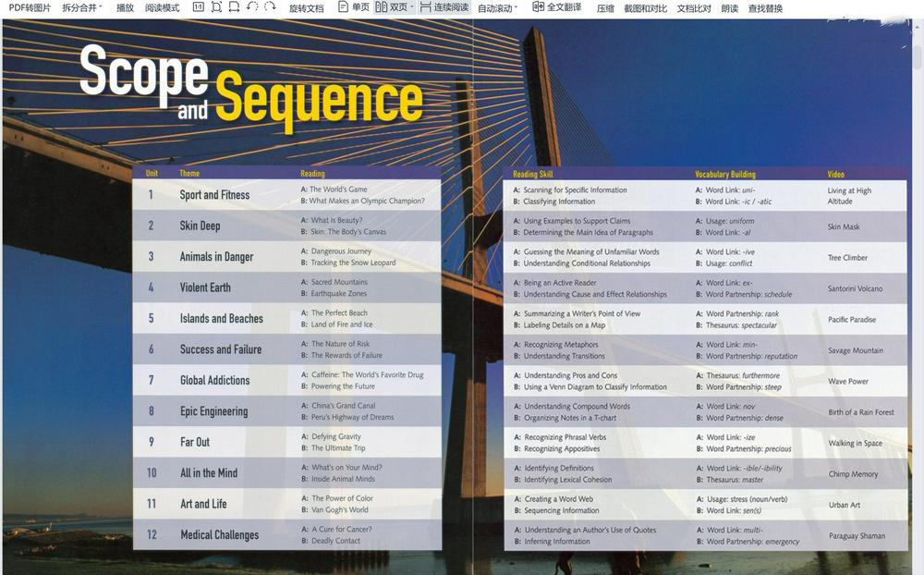Click rotate document (旋转文档)
The width and height of the screenshot is (924, 575).
tap(306, 7)
